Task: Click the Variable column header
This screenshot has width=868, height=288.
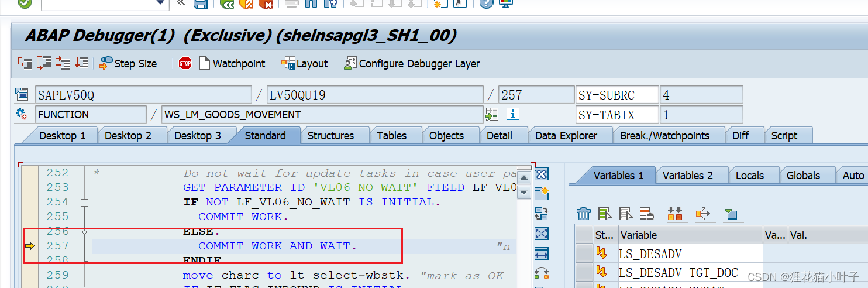Action: coord(690,235)
